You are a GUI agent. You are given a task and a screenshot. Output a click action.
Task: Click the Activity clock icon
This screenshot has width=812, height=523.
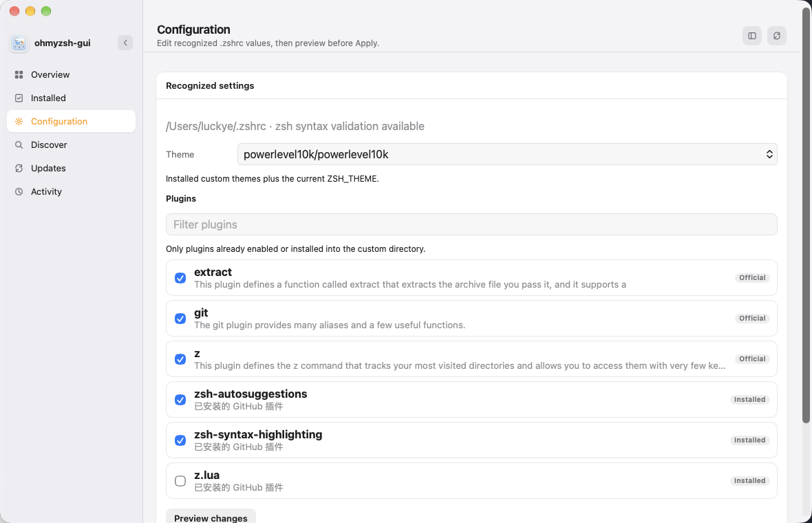19,191
